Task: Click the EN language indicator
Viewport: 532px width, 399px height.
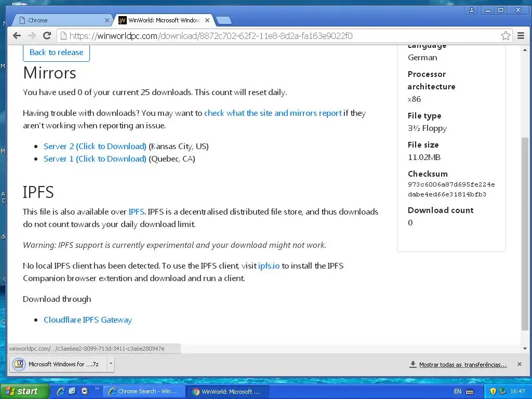Action: tap(457, 391)
